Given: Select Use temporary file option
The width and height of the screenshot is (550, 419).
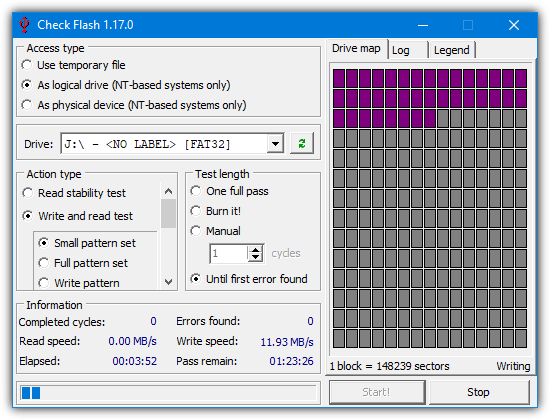Looking at the screenshot, I should tap(74, 65).
